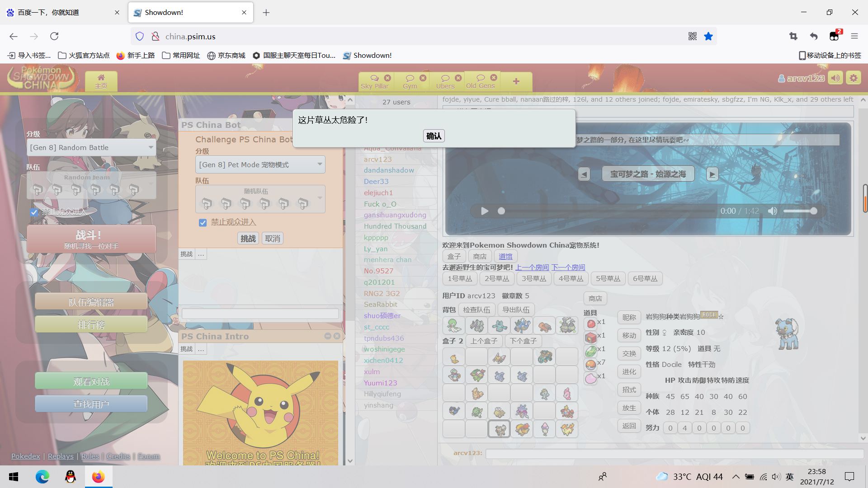Open [Gen 8] Pet Mode format dropdown
Viewport: 868px width, 488px height.
pyautogui.click(x=260, y=165)
